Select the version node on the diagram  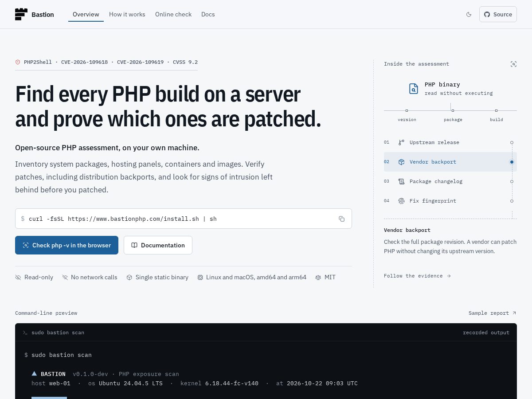[x=407, y=110]
